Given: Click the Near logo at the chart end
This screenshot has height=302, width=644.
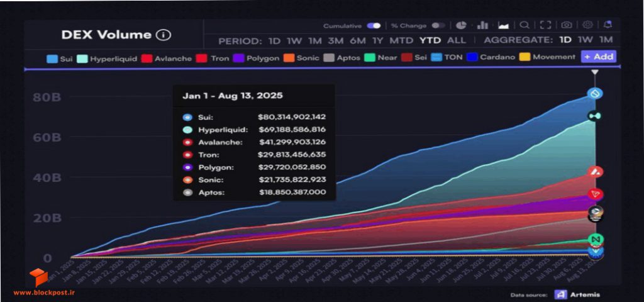Looking at the screenshot, I should tap(595, 238).
